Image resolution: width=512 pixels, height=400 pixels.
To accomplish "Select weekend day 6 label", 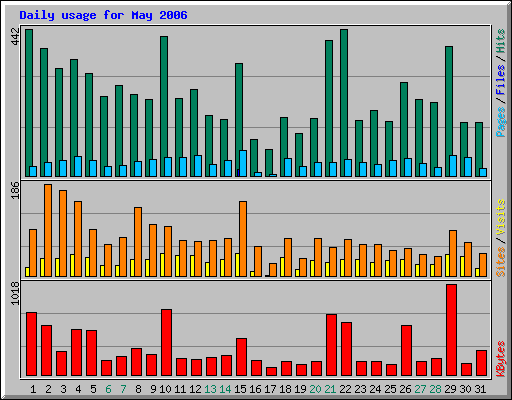I will (108, 389).
